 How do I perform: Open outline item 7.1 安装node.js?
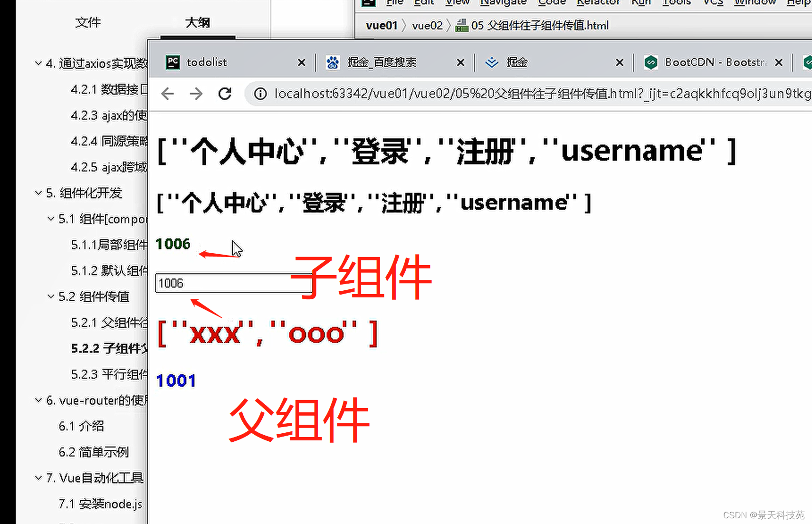click(100, 504)
